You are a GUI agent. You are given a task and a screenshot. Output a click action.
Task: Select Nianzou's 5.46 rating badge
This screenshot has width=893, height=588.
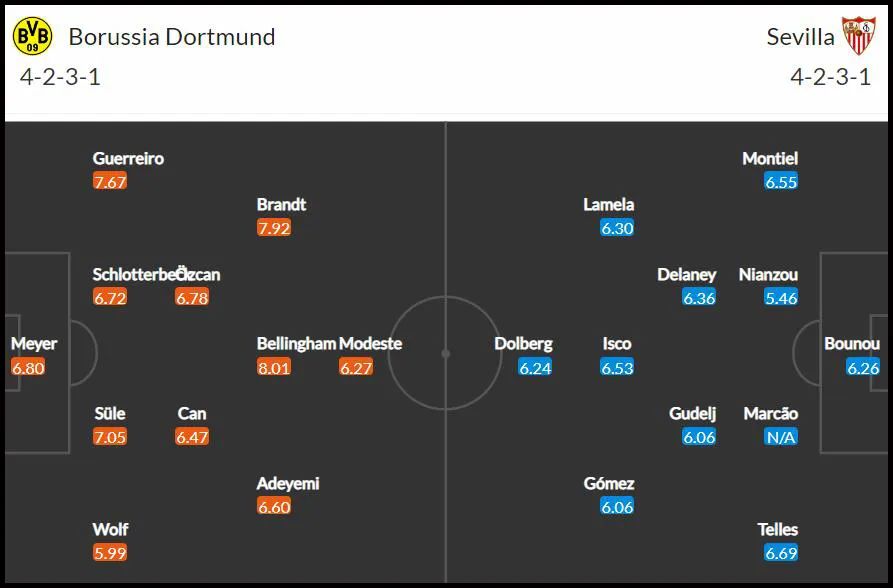click(781, 297)
